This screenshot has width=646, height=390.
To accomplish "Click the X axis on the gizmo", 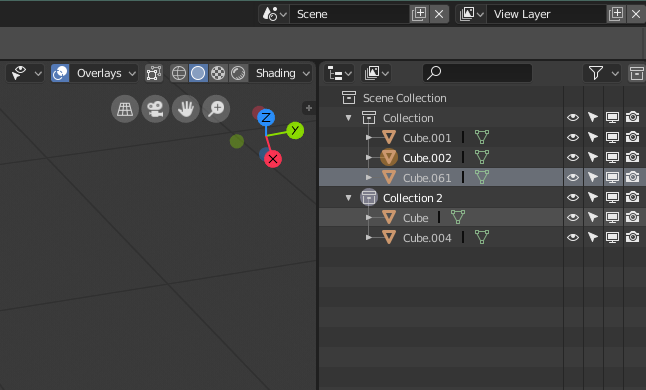I will 273,159.
